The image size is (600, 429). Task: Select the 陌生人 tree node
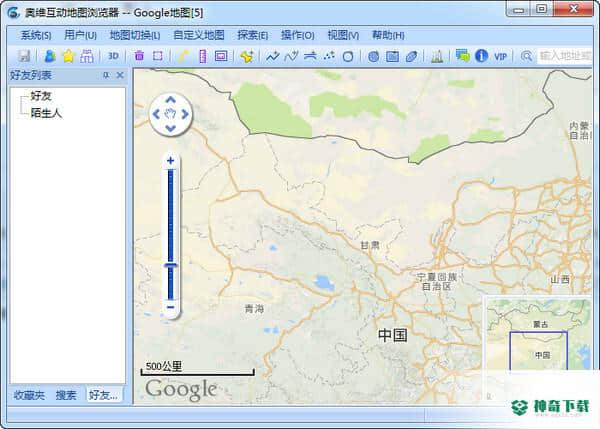click(46, 113)
